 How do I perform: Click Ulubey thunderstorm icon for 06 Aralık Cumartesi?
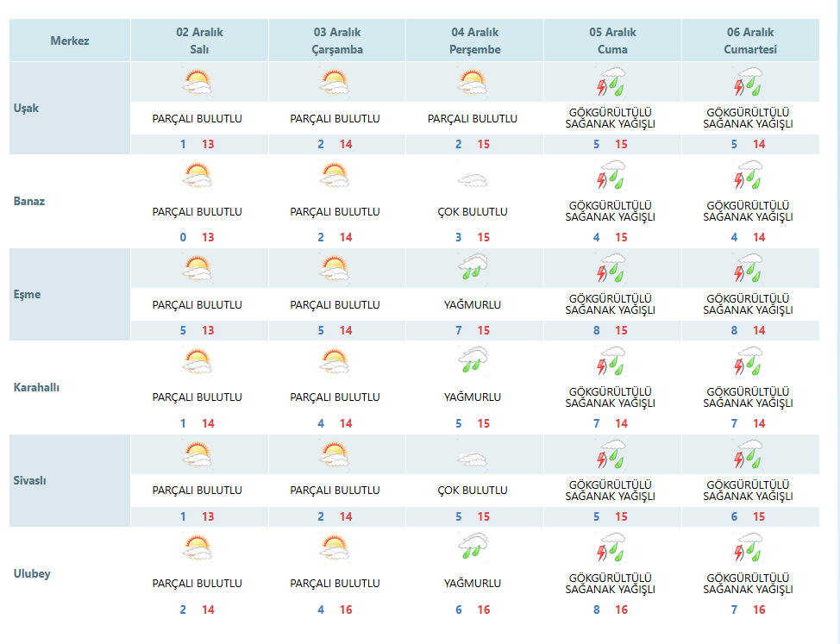[x=749, y=547]
